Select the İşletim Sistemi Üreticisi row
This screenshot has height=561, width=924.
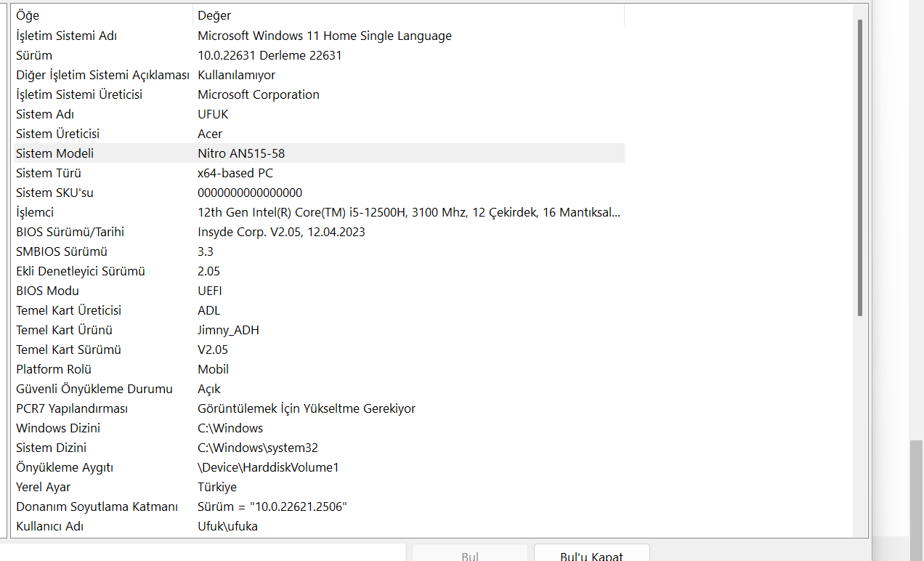(318, 94)
